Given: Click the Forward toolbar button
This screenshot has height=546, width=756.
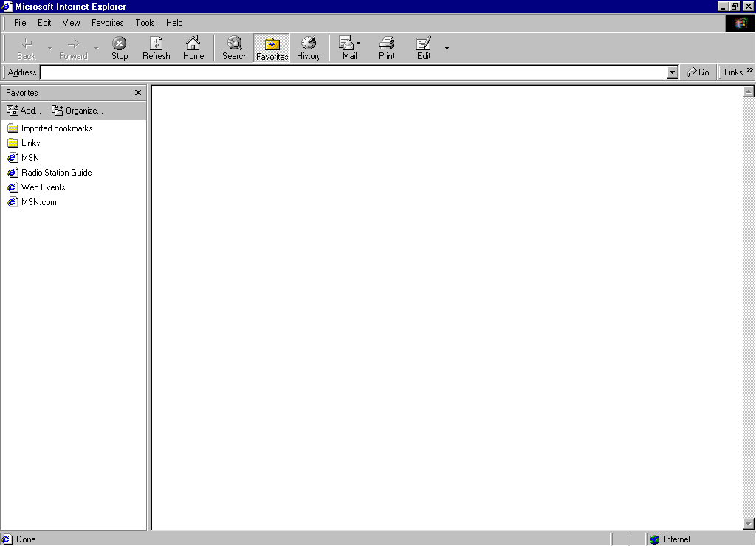Looking at the screenshot, I should 73,48.
